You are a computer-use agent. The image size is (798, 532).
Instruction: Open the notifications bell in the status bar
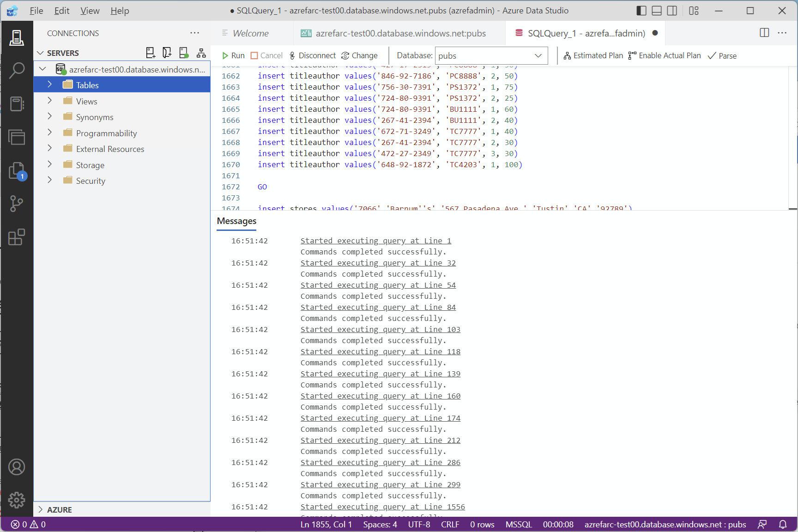click(x=783, y=525)
